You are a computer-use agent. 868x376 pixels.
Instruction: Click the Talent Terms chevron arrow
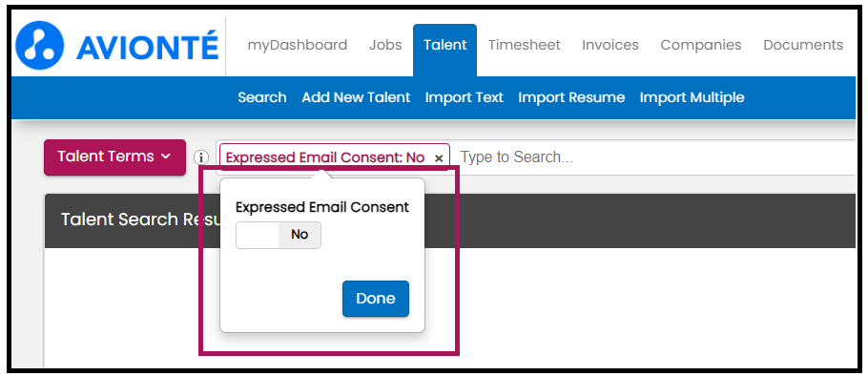(x=166, y=157)
